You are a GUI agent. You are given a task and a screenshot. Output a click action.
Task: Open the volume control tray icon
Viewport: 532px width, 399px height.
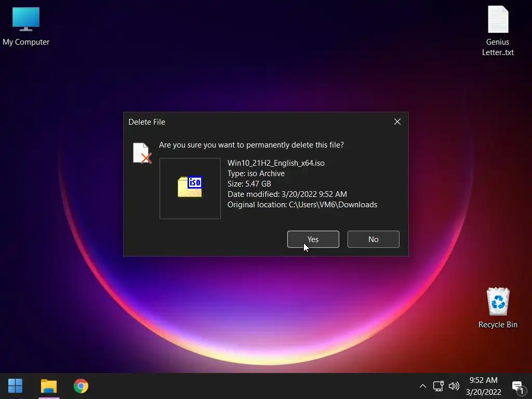454,386
